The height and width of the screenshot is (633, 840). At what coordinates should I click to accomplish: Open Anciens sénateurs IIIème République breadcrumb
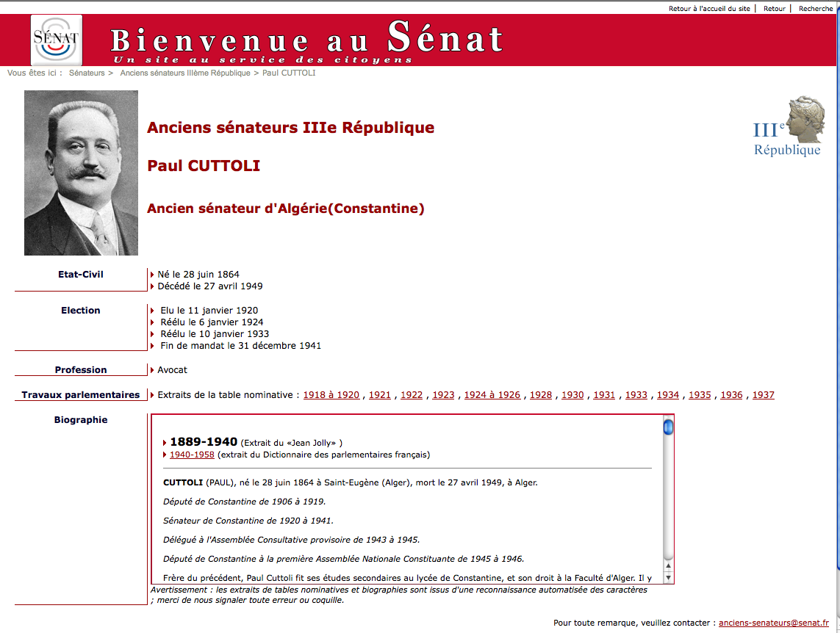(184, 73)
